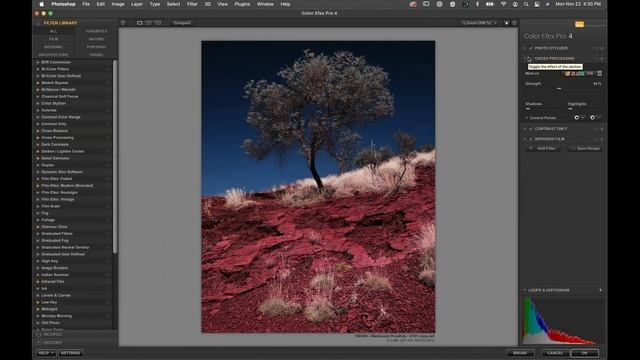The image size is (640, 360).
Task: Click the tree photo preview image
Action: click(318, 187)
